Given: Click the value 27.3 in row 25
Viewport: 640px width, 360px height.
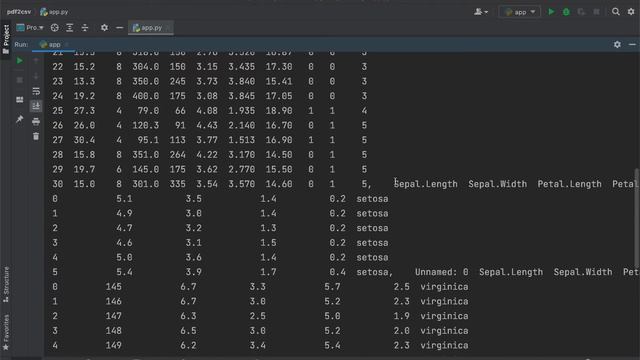Looking at the screenshot, I should click(84, 111).
